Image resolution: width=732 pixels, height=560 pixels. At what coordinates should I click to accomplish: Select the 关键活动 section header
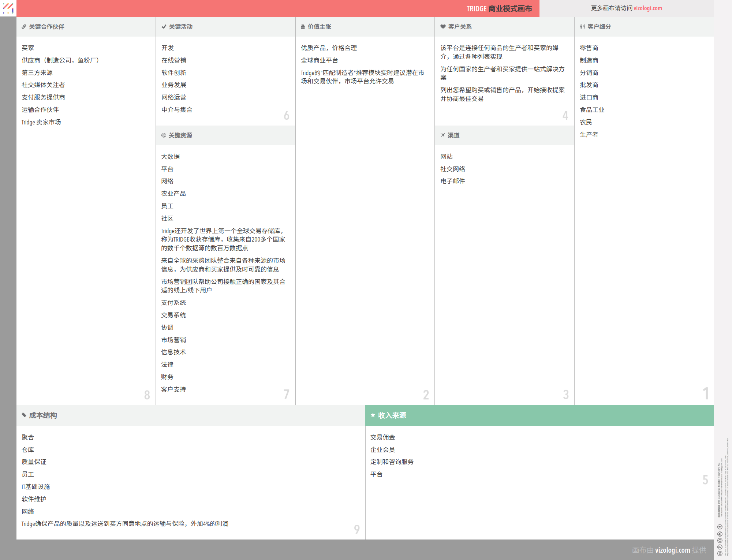point(180,27)
